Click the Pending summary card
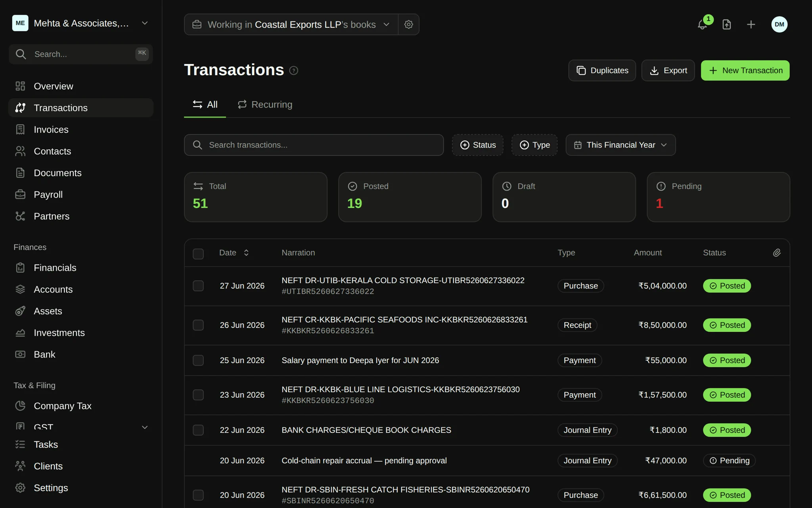 [718, 197]
